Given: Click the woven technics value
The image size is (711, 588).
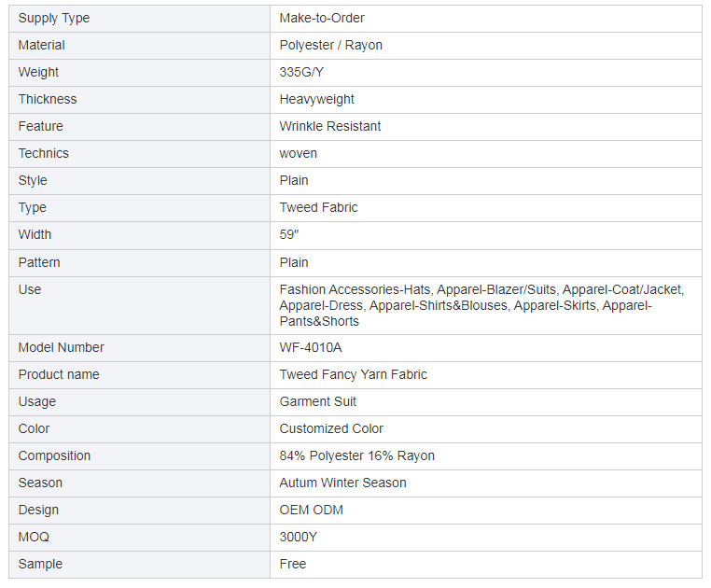Looking at the screenshot, I should pos(298,153).
